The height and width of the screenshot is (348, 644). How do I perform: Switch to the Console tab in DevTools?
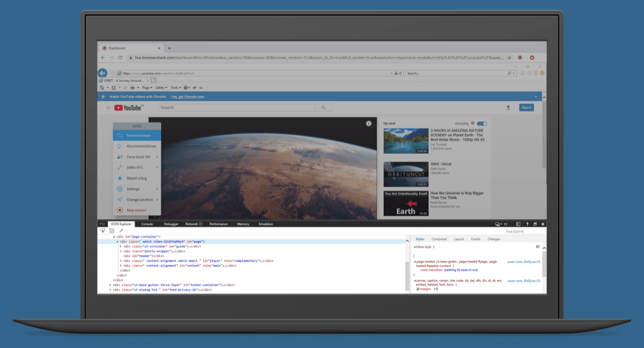coord(147,224)
